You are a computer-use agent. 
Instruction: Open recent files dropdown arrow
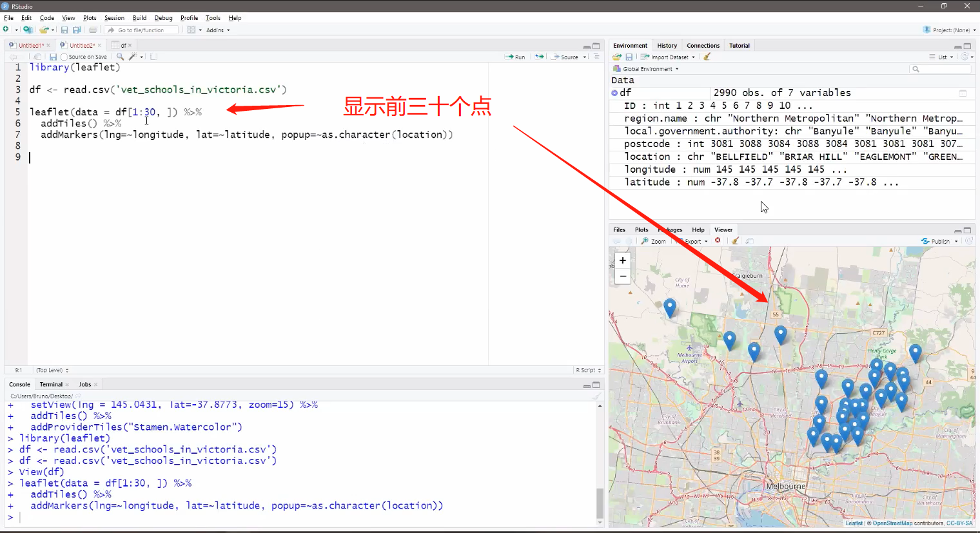[53, 30]
